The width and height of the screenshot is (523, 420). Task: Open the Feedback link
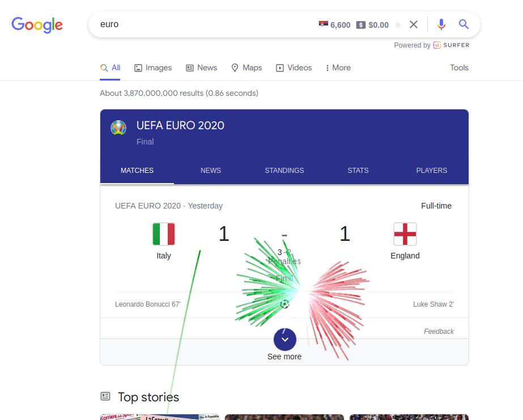439,331
